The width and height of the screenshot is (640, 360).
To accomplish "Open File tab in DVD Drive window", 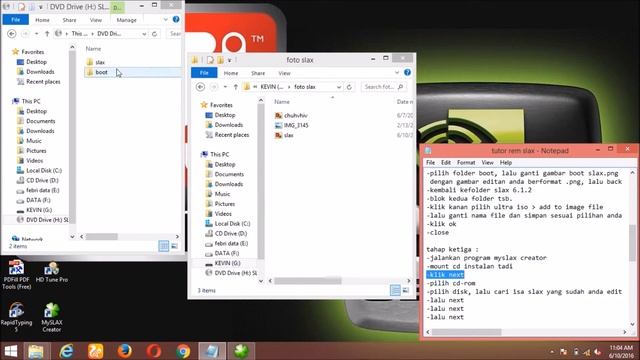I will point(16,20).
